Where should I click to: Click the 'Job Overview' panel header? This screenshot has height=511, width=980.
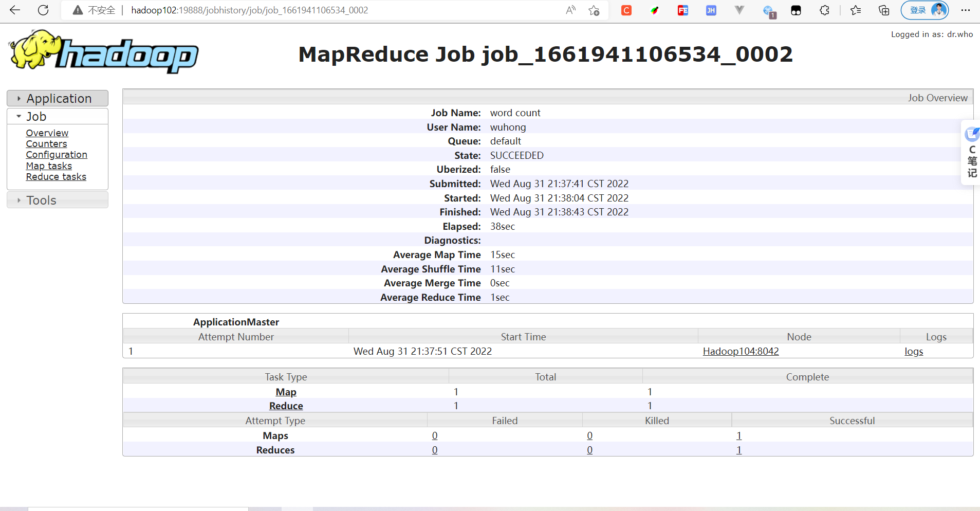coord(548,97)
